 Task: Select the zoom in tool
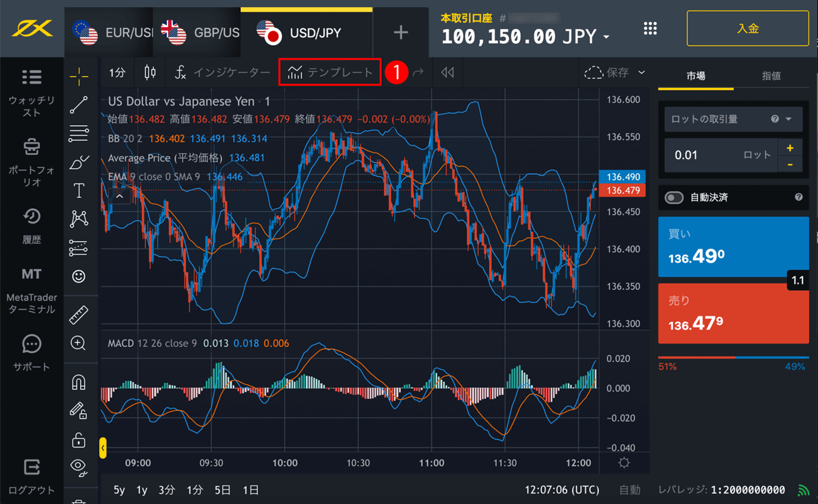tap(78, 343)
